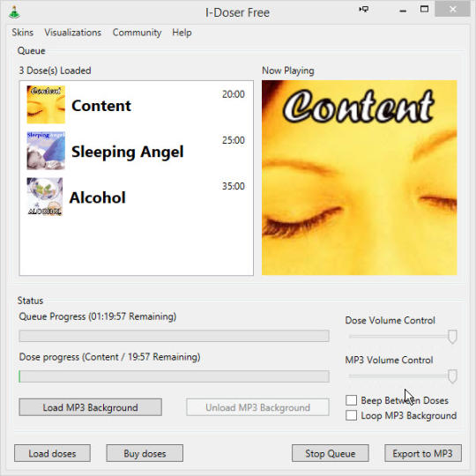The image size is (476, 476).
Task: Click Load doses button
Action: 52,453
